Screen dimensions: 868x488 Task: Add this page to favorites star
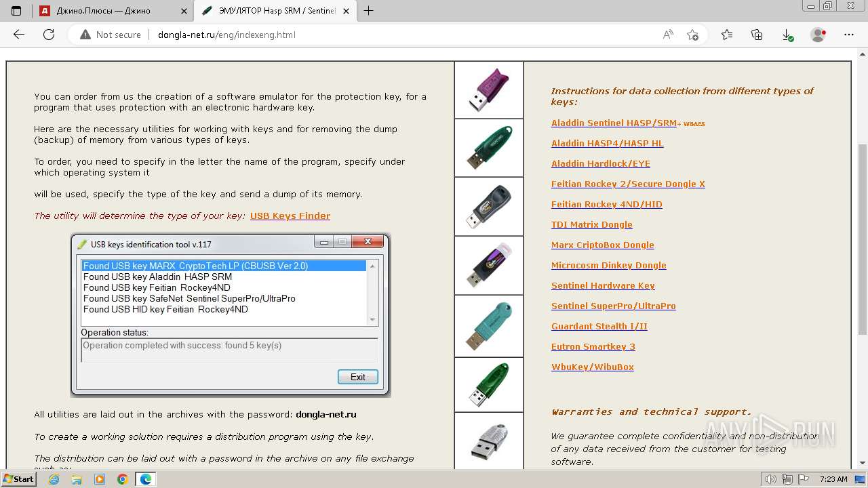click(x=692, y=35)
